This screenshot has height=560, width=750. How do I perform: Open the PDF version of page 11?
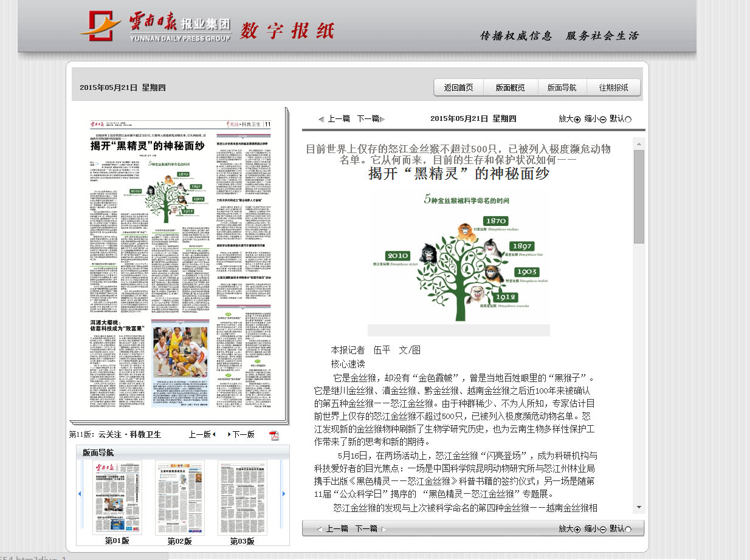274,434
